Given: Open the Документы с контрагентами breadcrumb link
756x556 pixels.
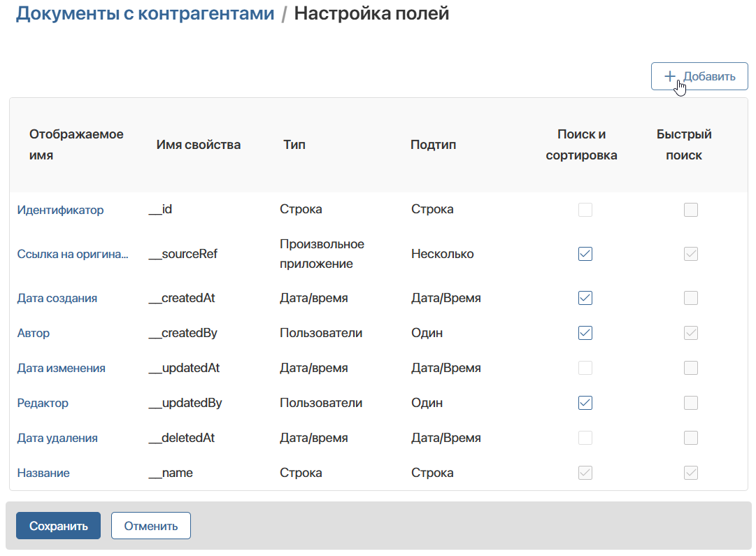Looking at the screenshot, I should coord(145,13).
